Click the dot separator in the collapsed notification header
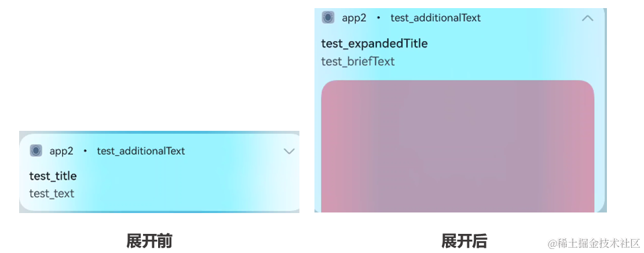644x253 pixels. pyautogui.click(x=85, y=151)
